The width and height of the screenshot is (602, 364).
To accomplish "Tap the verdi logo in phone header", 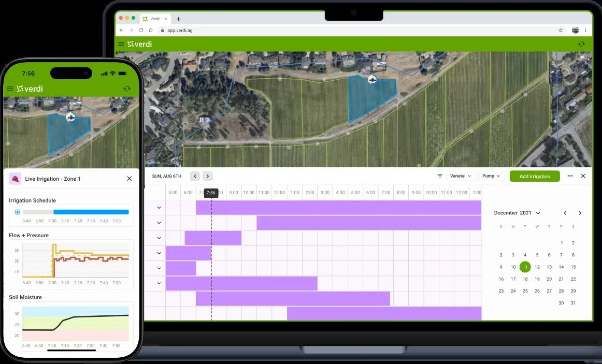I will [30, 89].
